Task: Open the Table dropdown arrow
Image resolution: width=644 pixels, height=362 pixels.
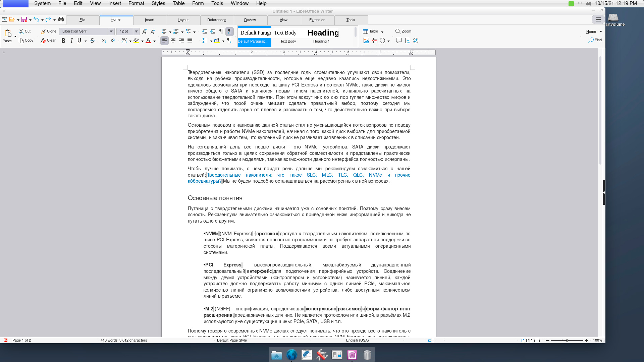Action: (382, 32)
